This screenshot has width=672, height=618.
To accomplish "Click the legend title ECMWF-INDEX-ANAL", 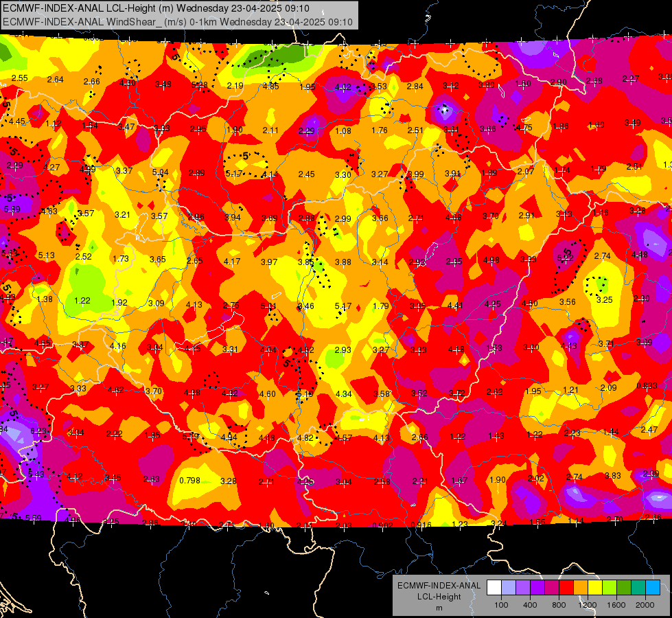I will point(439,586).
